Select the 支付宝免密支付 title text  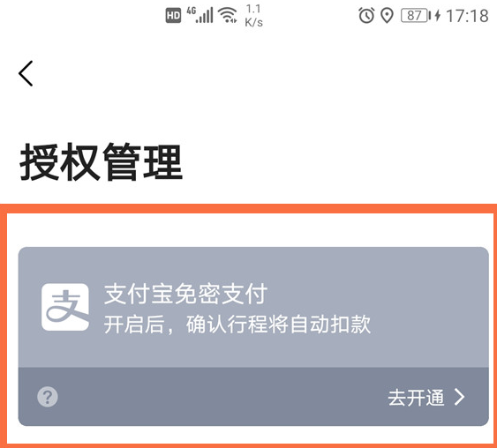click(x=186, y=295)
